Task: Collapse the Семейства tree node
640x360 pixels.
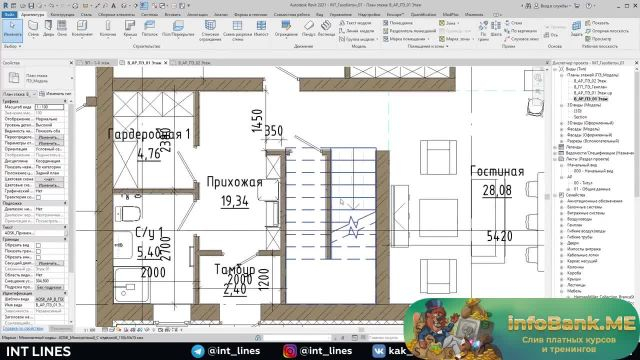Action: (x=556, y=195)
